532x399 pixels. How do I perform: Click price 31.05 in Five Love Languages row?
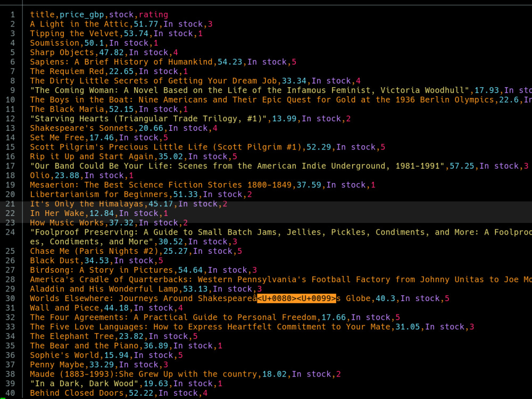pos(408,328)
